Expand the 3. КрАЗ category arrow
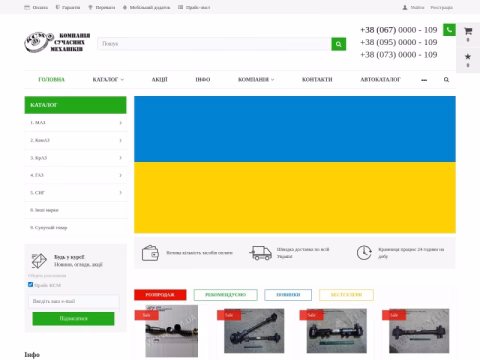The image size is (480, 360). (121, 158)
